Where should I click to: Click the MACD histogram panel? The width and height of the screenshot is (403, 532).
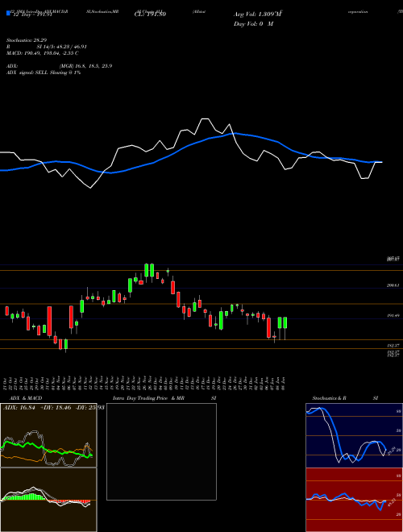[48, 500]
